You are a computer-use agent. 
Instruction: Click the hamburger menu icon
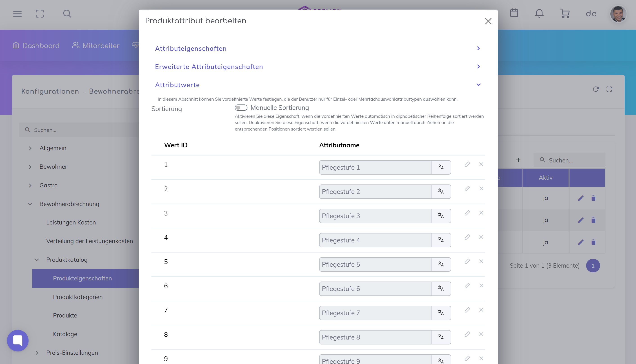(x=17, y=13)
